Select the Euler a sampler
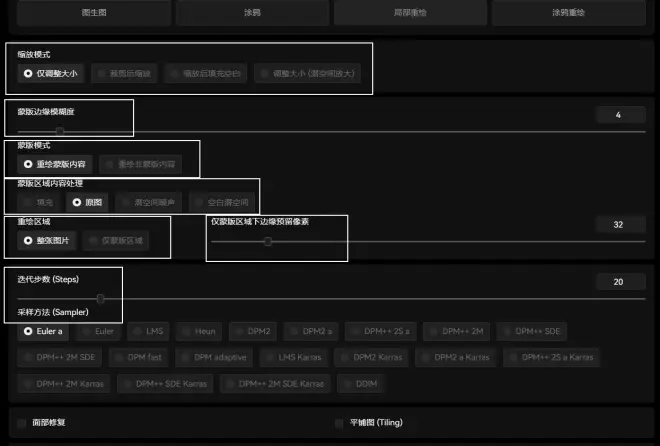 pyautogui.click(x=43, y=330)
